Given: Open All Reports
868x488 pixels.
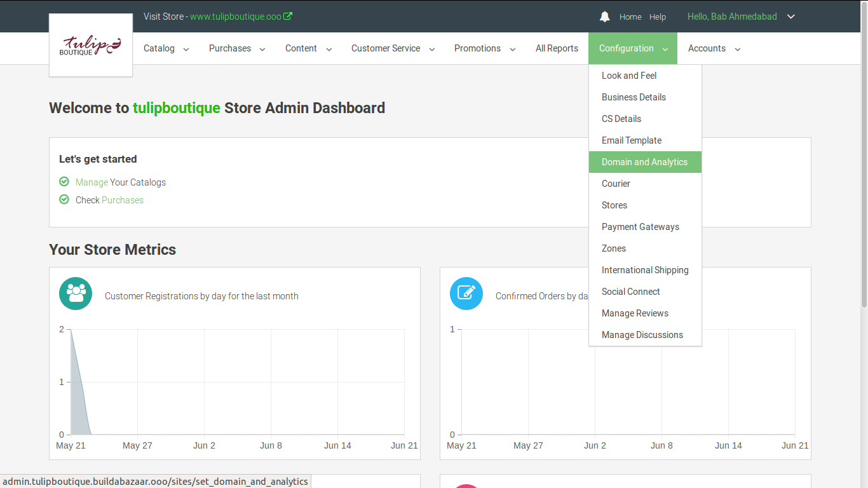Looking at the screenshot, I should (557, 48).
